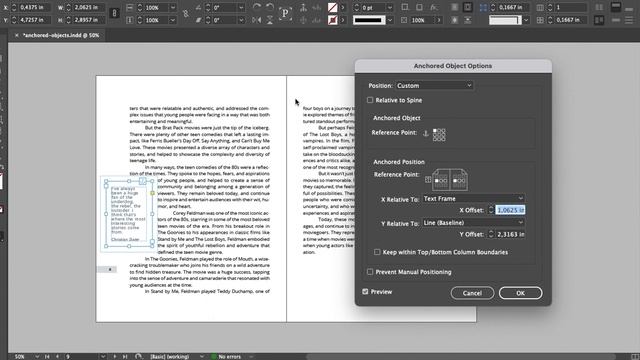Click the Y position field 4,7257 in
The image size is (640, 360).
pos(34,20)
